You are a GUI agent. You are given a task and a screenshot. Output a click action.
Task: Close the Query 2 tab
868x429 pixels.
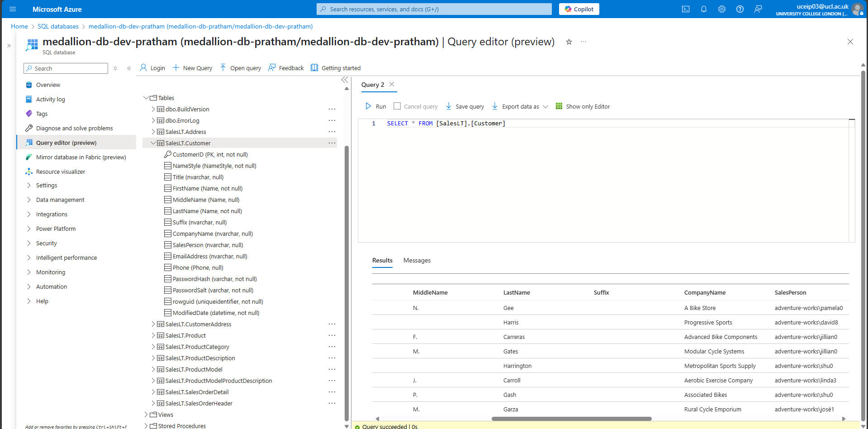[x=392, y=84]
